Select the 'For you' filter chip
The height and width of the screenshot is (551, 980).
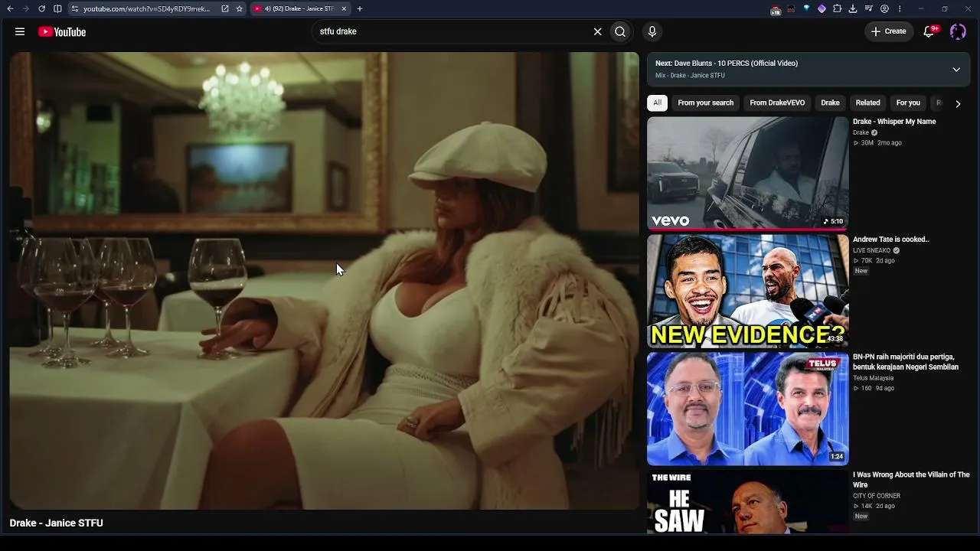tap(908, 103)
